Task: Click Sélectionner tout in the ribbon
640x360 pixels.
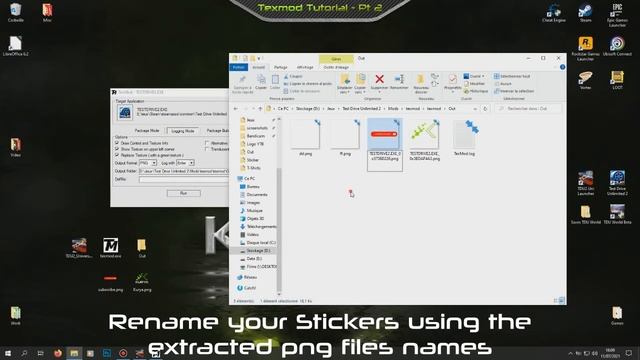Action: [x=512, y=76]
